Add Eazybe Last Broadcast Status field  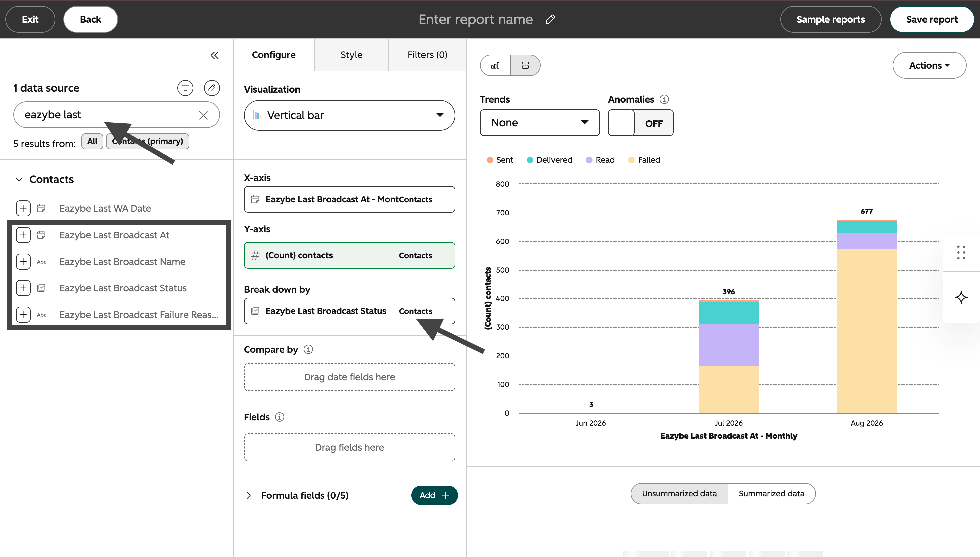tap(23, 288)
